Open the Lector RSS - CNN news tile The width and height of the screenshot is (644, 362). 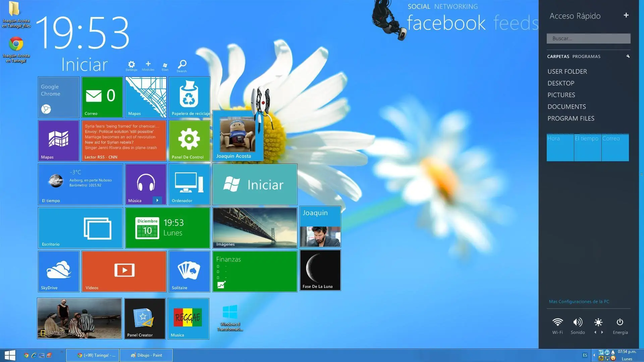point(124,141)
